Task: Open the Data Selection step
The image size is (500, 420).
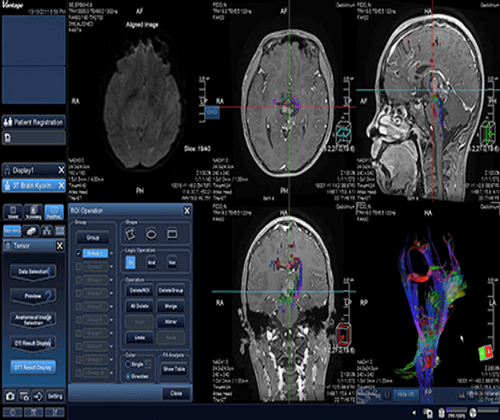Action: click(x=33, y=272)
